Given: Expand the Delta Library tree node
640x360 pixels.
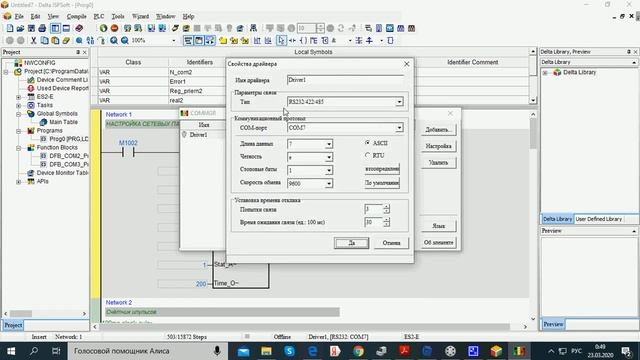Looking at the screenshot, I should click(545, 73).
